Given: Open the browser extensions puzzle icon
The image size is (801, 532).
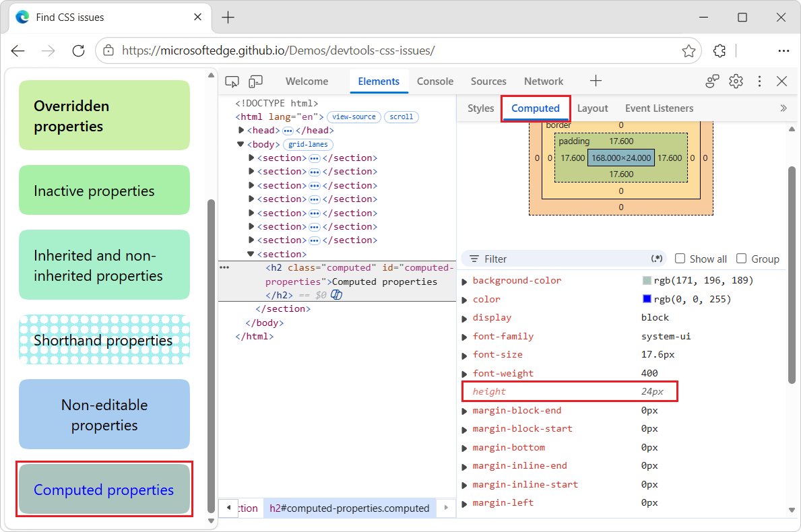Looking at the screenshot, I should [x=719, y=51].
